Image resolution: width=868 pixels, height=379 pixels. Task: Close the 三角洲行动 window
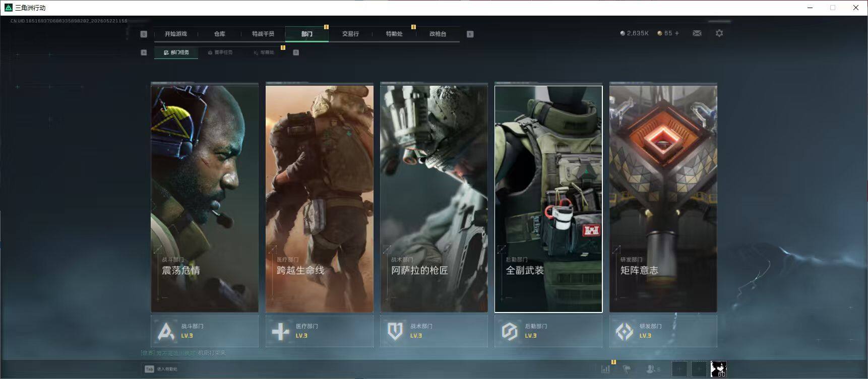(x=856, y=8)
